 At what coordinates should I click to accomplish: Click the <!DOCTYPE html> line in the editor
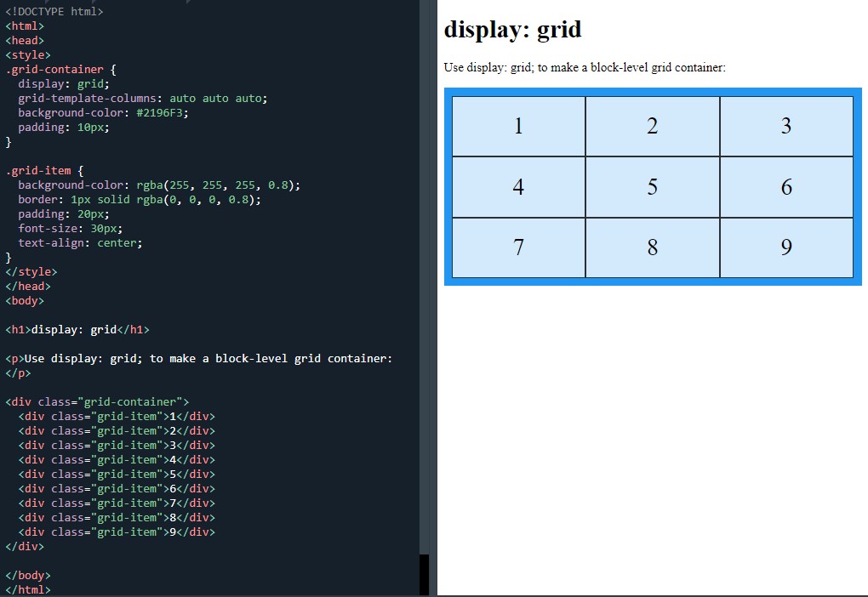(x=54, y=12)
